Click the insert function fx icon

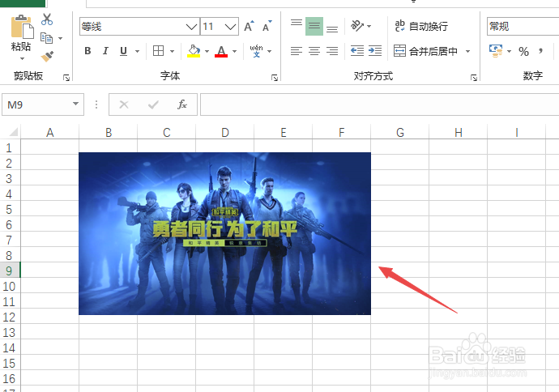click(x=182, y=104)
